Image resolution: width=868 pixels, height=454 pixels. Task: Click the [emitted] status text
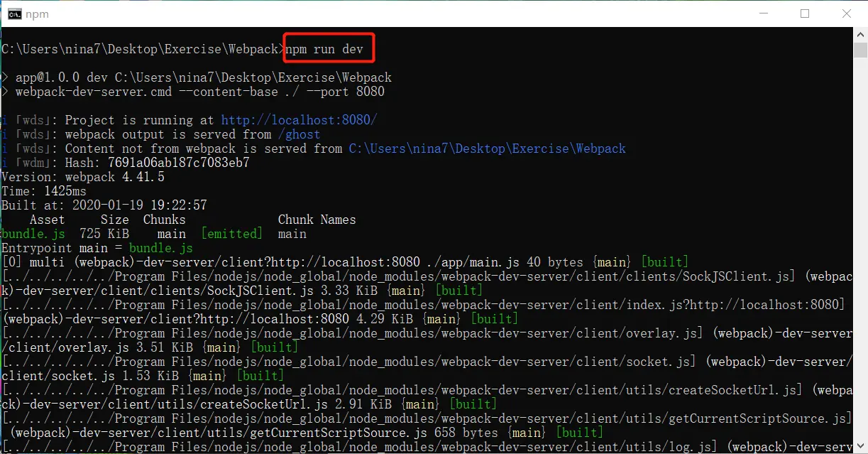232,234
